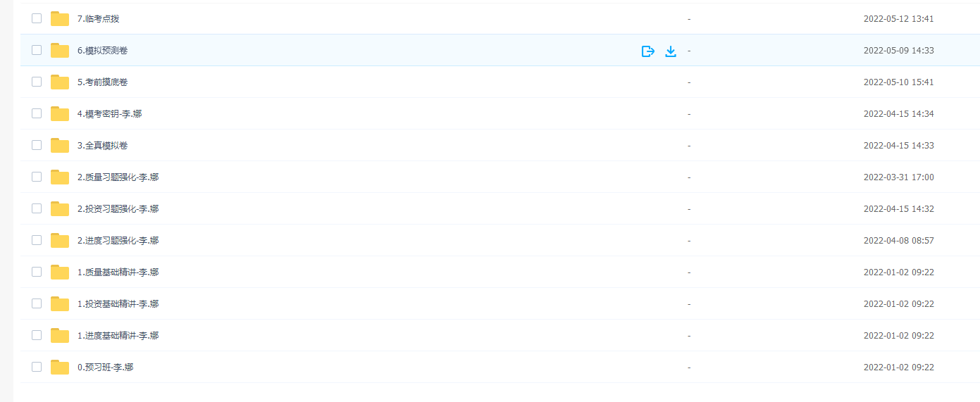Open folder name 0.预习班-李.娜
Image resolution: width=980 pixels, height=402 pixels.
click(105, 368)
